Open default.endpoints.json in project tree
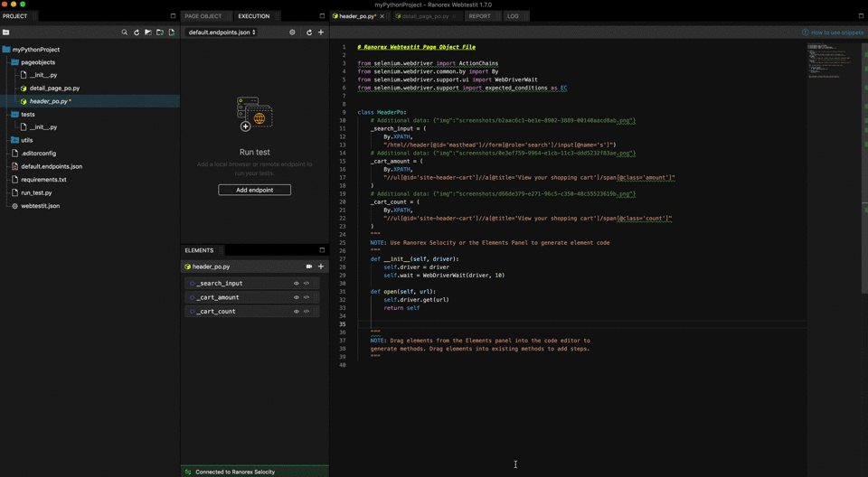 point(52,166)
